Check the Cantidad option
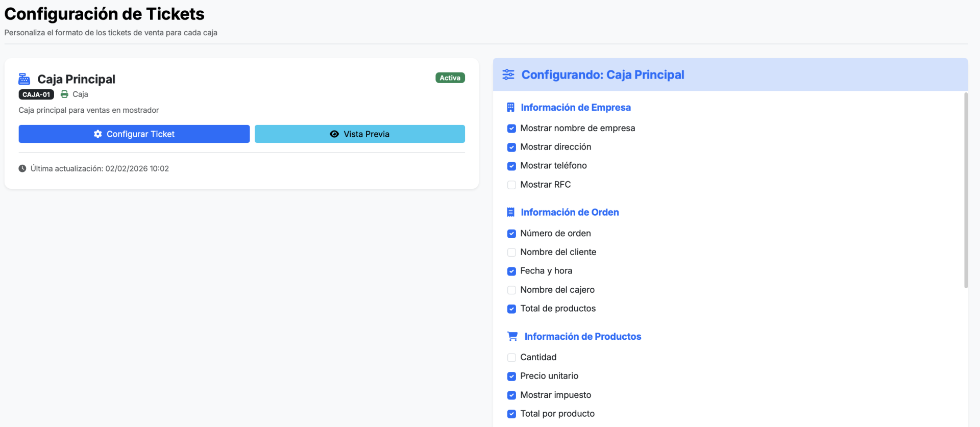This screenshot has height=427, width=980. click(511, 358)
